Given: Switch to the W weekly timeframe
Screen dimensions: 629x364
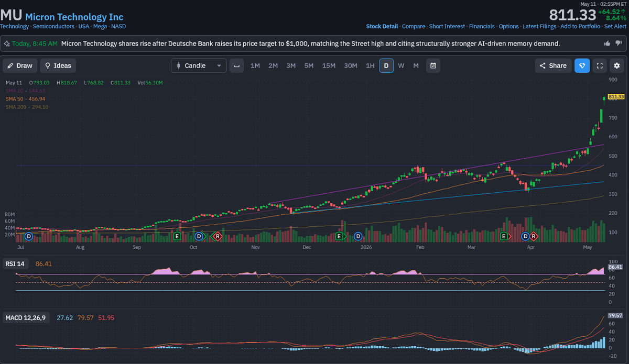Looking at the screenshot, I should (401, 65).
